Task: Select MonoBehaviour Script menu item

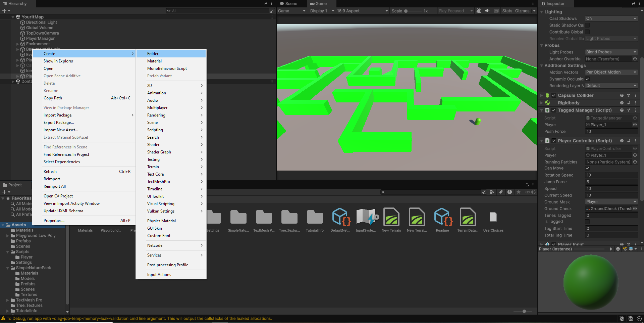Action: tap(171, 68)
